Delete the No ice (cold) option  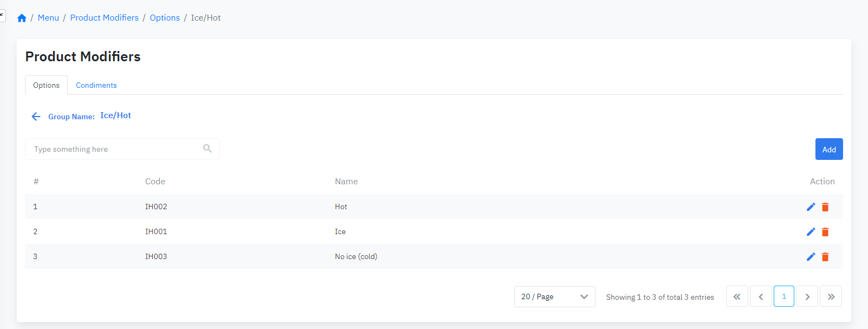click(x=825, y=257)
